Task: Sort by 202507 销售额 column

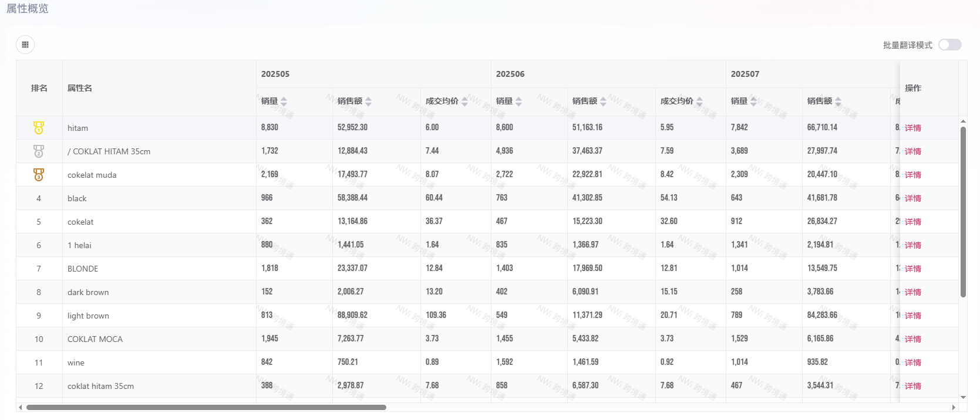Action: (x=838, y=101)
